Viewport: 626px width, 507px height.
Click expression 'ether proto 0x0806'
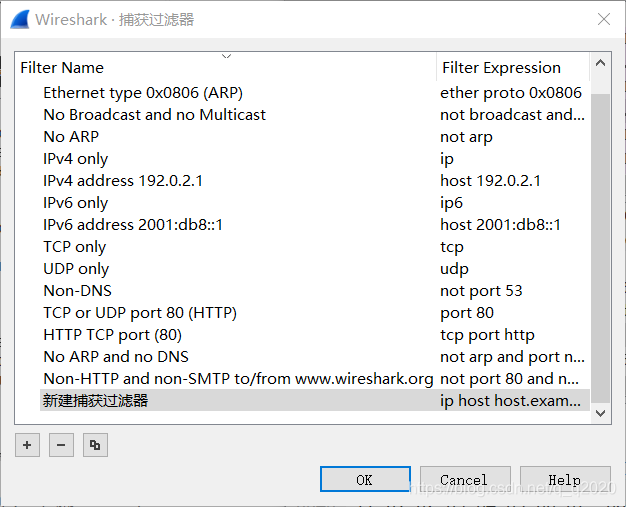[511, 93]
